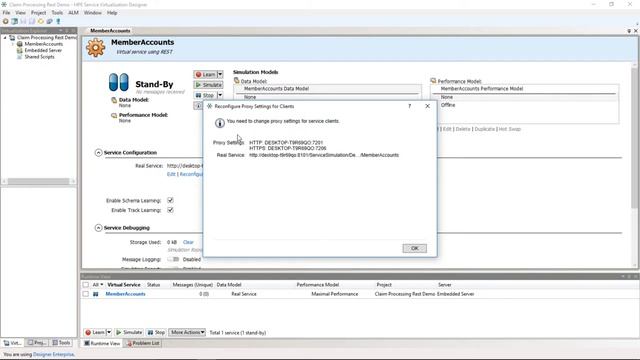Select Offline in the Performance Model list
This screenshot has width=640, height=360.
point(448,105)
